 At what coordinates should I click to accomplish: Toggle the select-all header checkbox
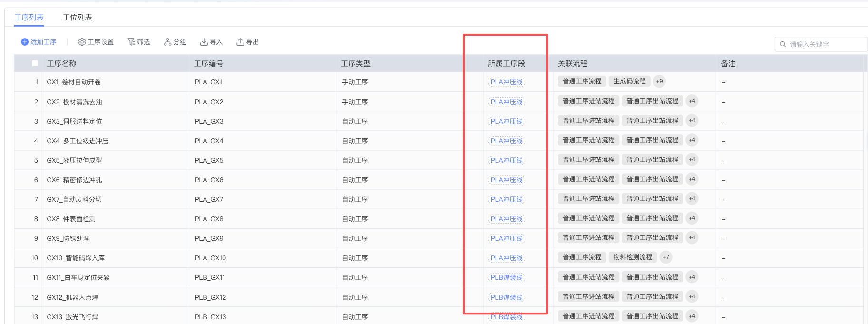(35, 63)
